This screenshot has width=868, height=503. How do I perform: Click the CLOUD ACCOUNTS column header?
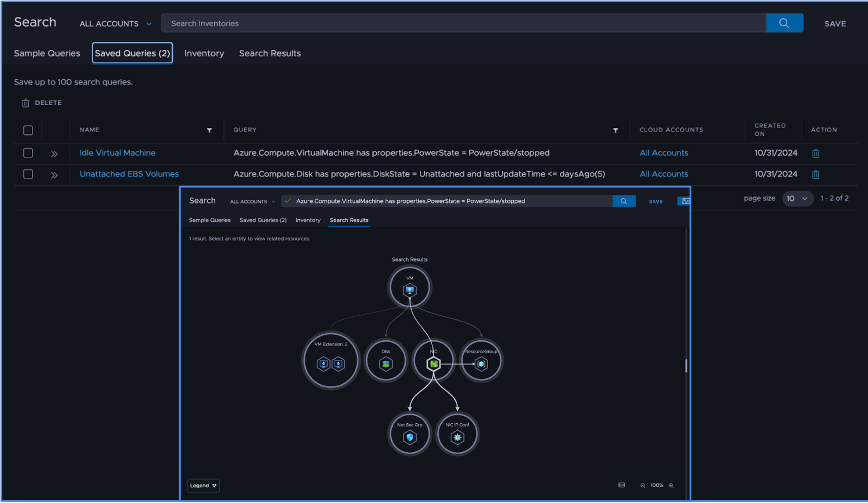[x=671, y=130]
